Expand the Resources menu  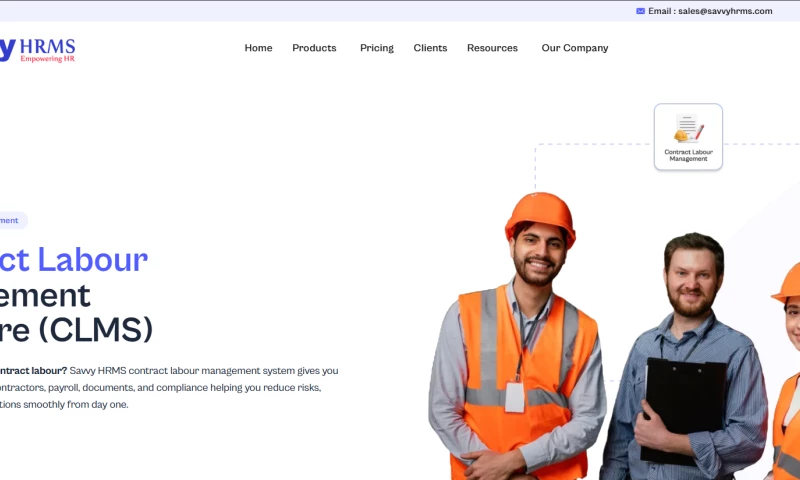pos(492,48)
